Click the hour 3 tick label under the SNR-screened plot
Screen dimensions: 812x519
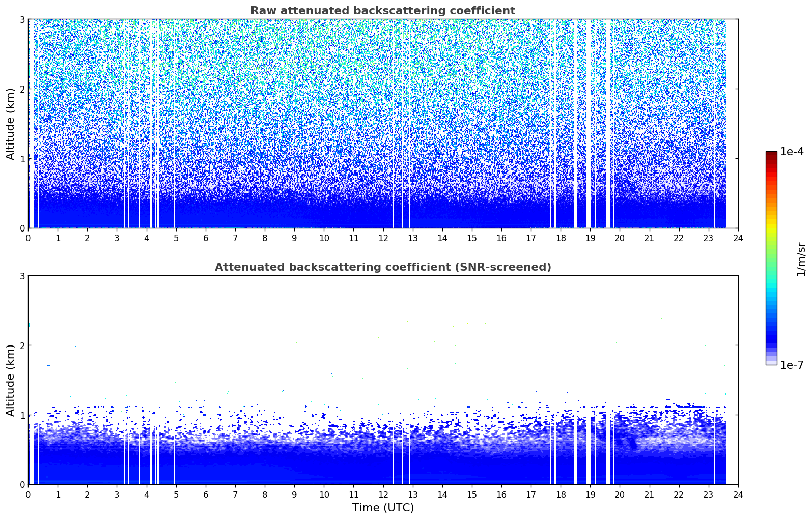click(x=117, y=495)
